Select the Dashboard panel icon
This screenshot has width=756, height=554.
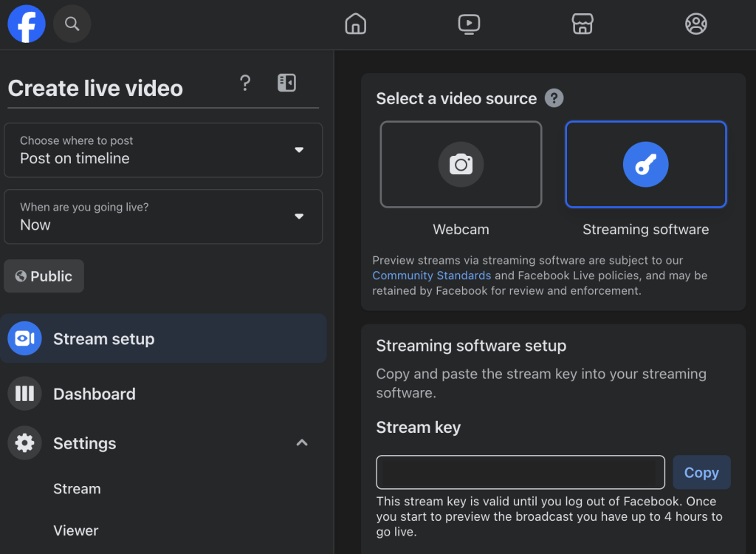point(24,394)
